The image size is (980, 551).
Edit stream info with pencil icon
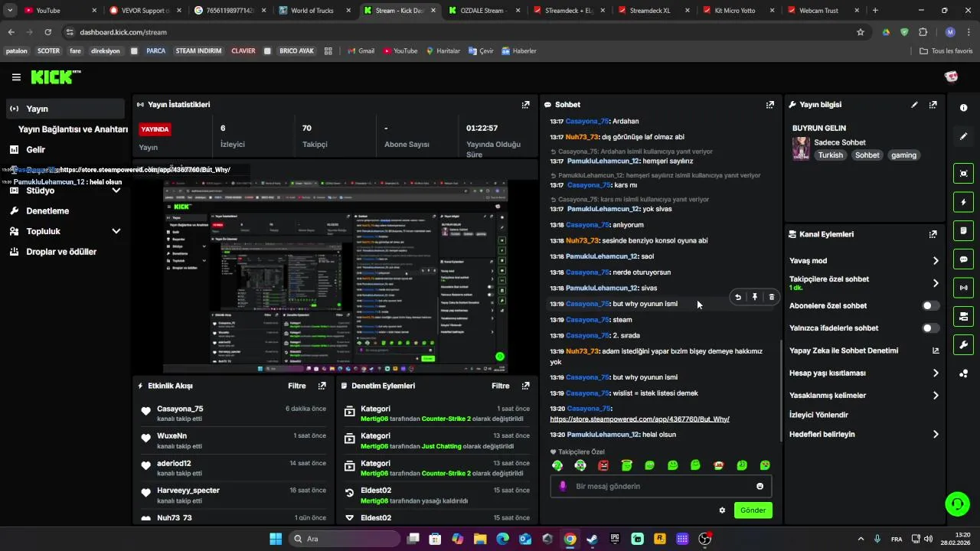(x=914, y=105)
